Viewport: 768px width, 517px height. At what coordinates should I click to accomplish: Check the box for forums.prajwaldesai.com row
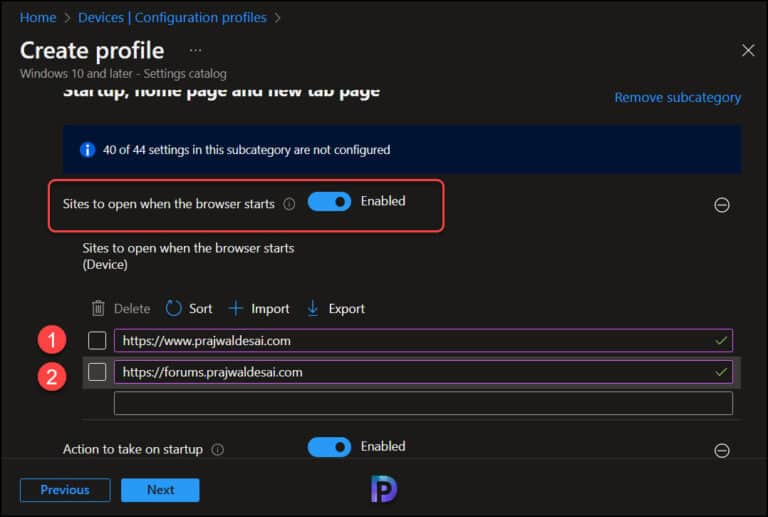click(x=97, y=372)
